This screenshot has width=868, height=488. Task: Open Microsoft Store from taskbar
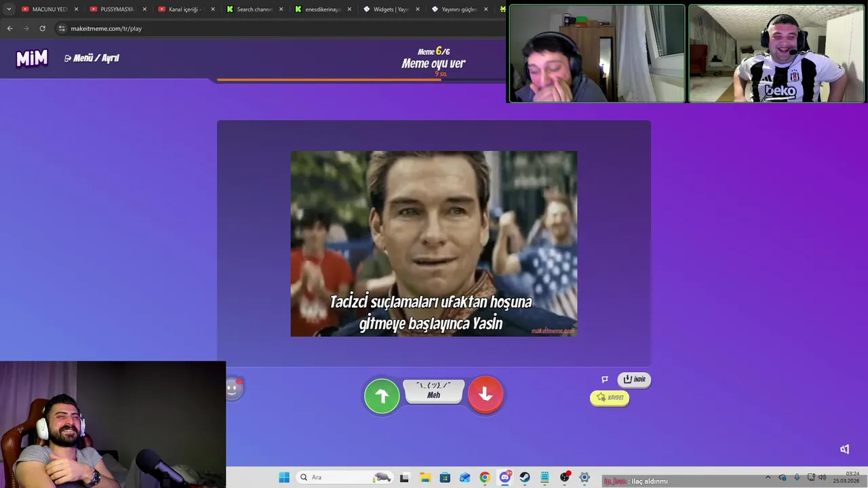pyautogui.click(x=445, y=478)
